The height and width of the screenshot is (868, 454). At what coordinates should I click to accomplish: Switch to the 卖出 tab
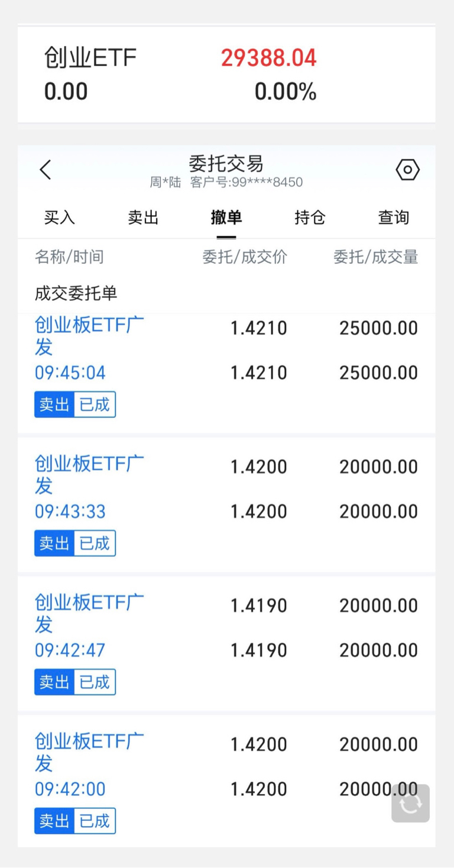[143, 217]
